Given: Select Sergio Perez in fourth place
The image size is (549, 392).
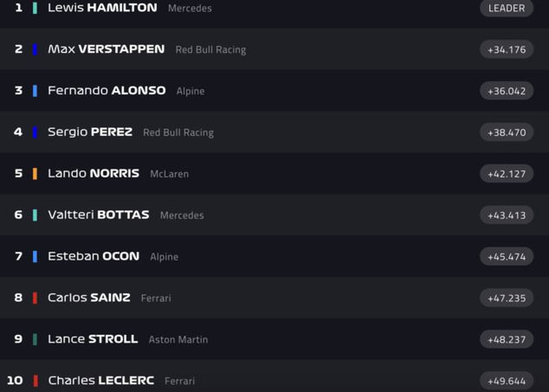Looking at the screenshot, I should coord(90,132).
